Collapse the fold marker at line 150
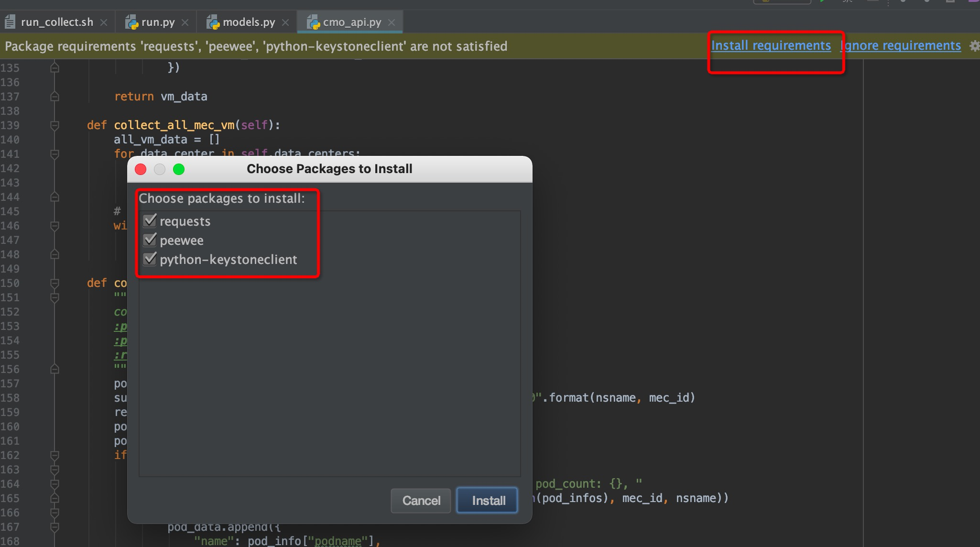 [x=54, y=283]
